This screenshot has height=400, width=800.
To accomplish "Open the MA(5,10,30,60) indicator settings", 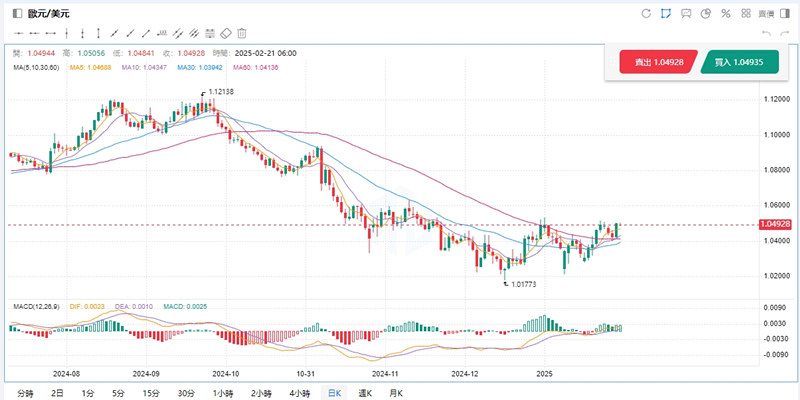I will [34, 67].
